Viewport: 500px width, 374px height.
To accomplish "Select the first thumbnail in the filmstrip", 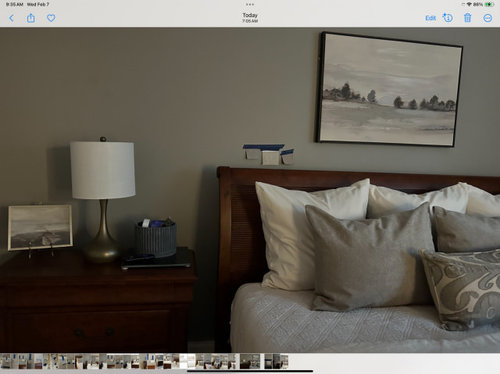I will point(4,361).
